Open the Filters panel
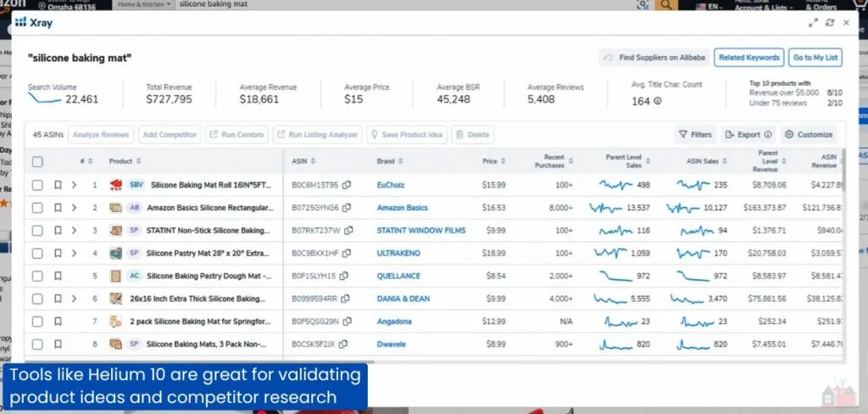Screen dimensions: 868x414 (695, 135)
